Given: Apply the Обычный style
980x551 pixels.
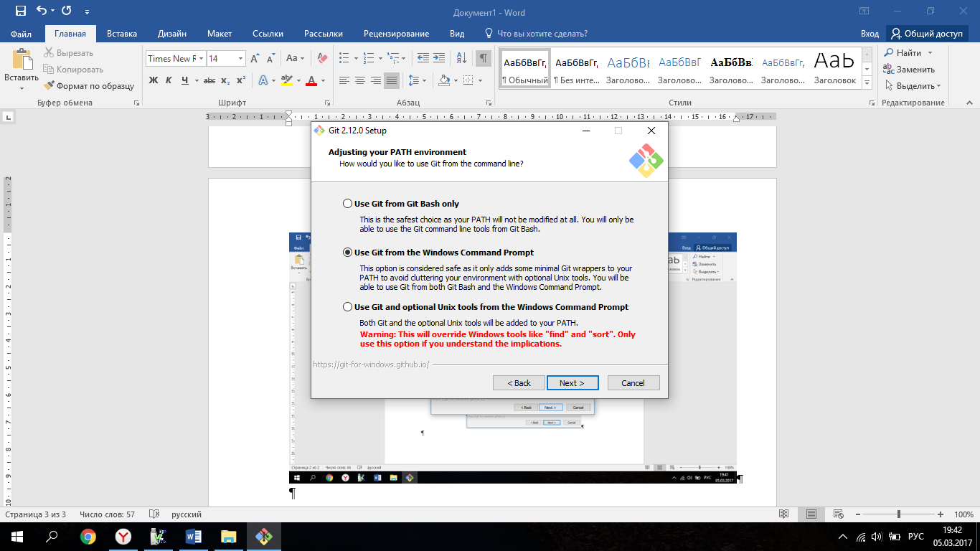Looking at the screenshot, I should coord(525,70).
